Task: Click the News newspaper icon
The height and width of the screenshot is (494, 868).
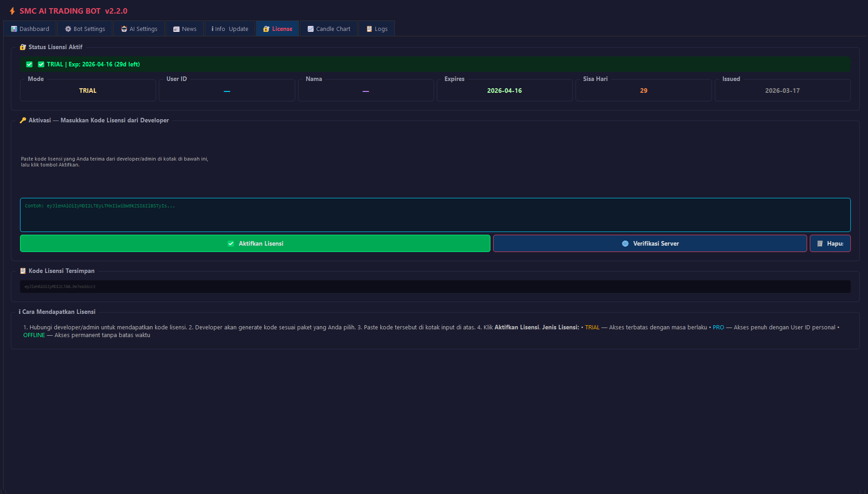Action: coord(176,28)
